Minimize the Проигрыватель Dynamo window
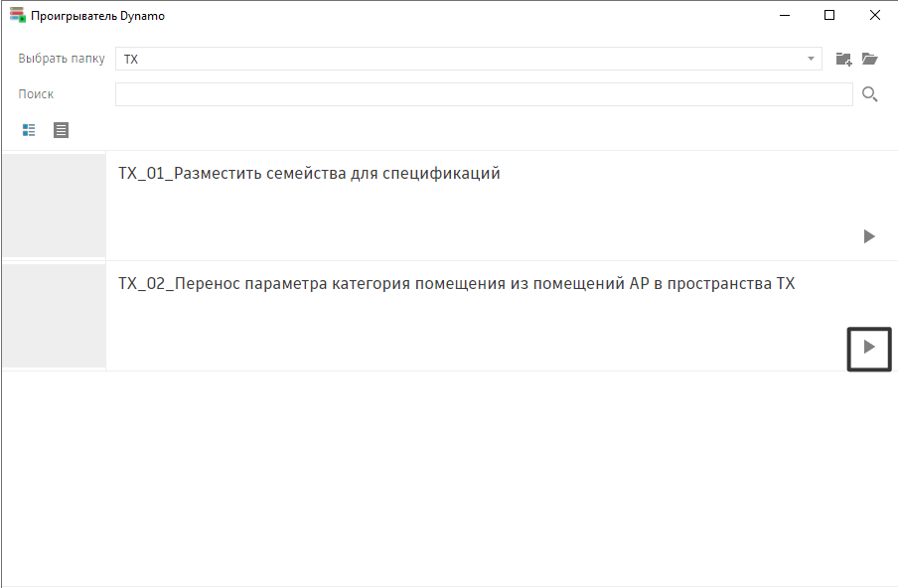This screenshot has height=588, width=898. [784, 16]
